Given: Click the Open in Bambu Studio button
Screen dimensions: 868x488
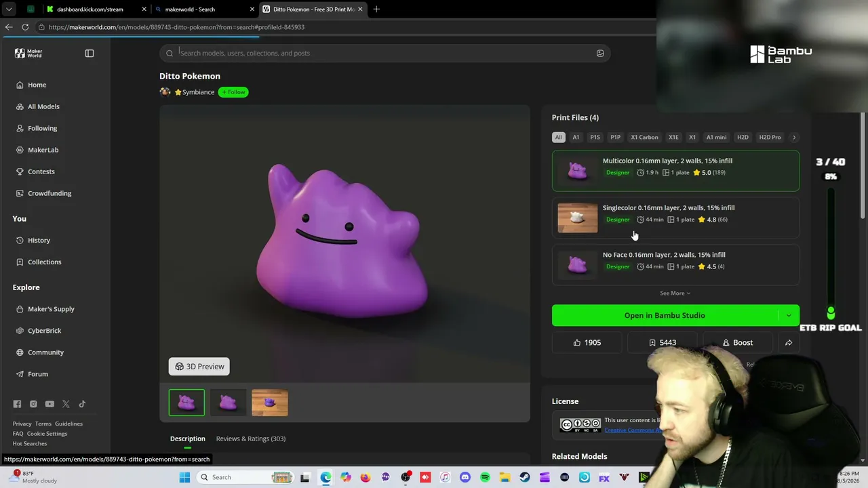Looking at the screenshot, I should tap(665, 315).
